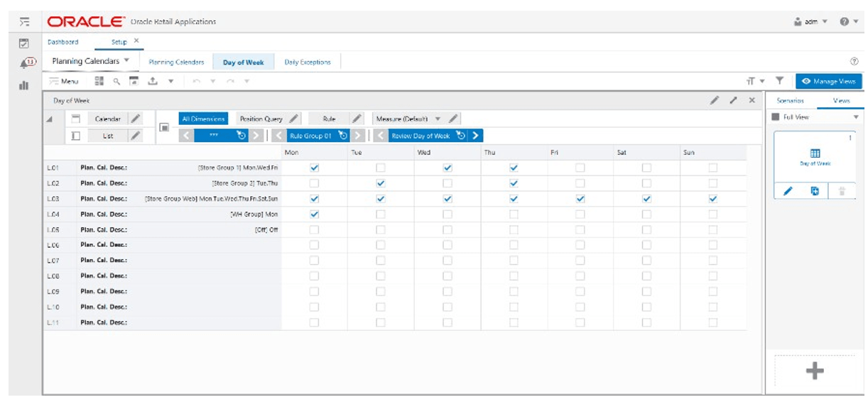Screen dimensions: 868x402
Task: Click the duplicate view icon
Action: 815,191
